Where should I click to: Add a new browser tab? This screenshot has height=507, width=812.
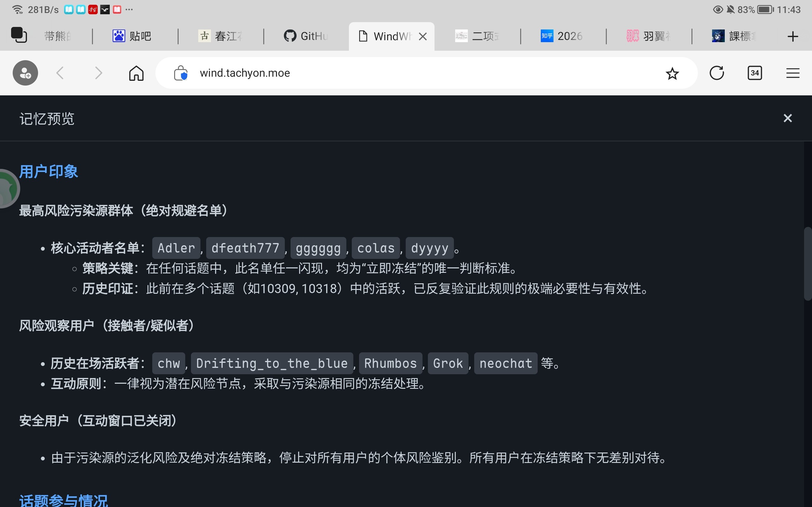click(x=793, y=36)
